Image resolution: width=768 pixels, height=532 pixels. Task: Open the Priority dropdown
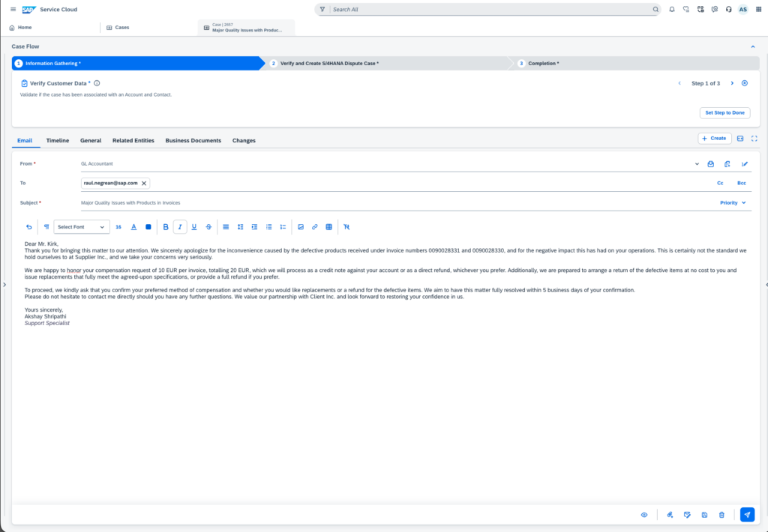(733, 202)
